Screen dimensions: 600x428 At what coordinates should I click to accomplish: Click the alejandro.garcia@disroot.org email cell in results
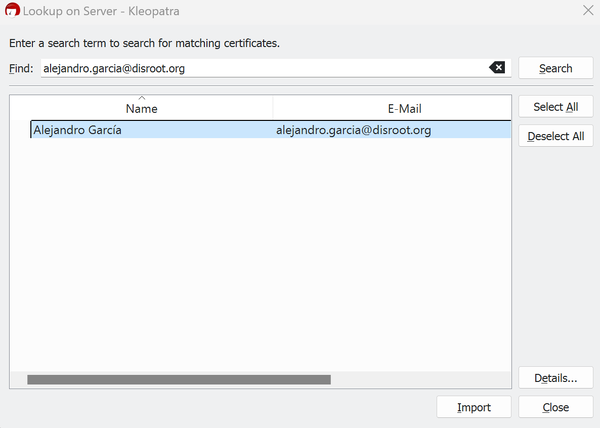point(353,130)
